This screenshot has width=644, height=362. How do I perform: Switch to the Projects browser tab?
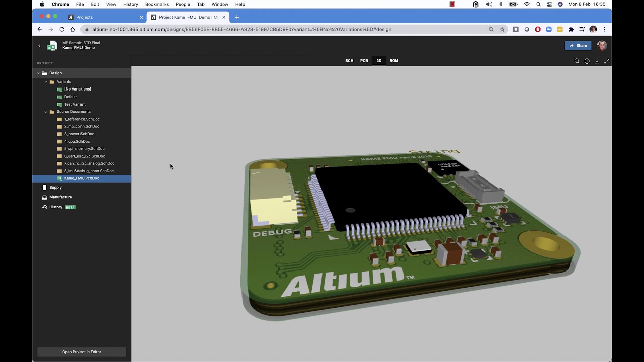pos(105,17)
